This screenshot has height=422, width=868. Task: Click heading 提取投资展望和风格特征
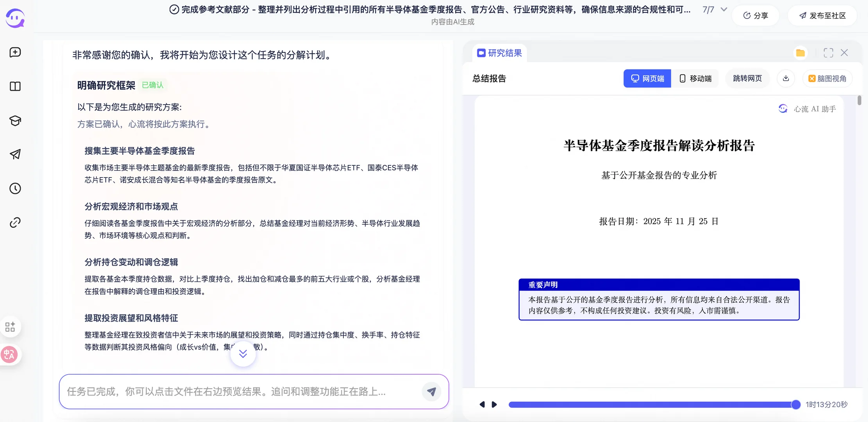click(131, 318)
